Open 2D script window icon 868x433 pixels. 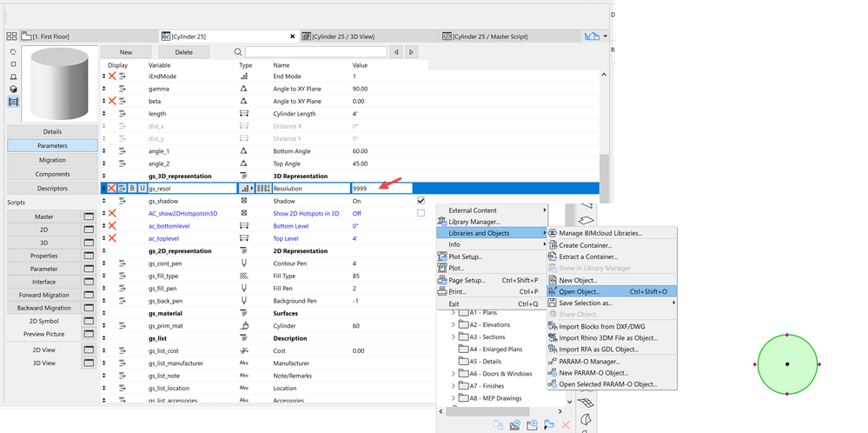(x=89, y=230)
